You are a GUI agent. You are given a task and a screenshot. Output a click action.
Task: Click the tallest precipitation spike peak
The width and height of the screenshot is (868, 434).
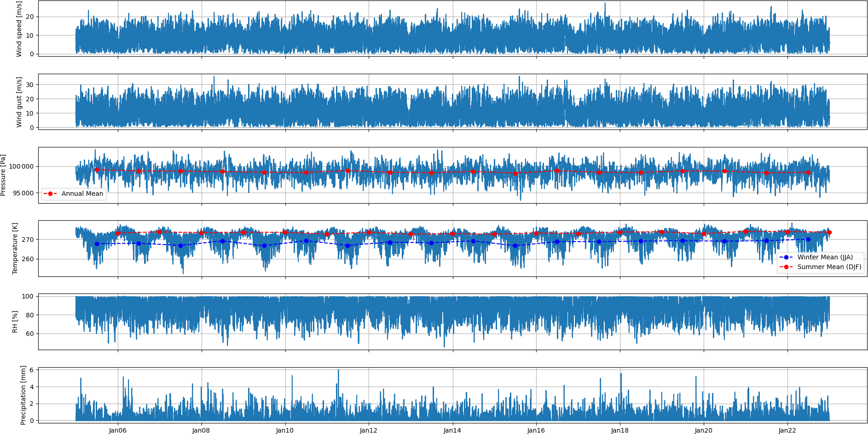click(338, 370)
